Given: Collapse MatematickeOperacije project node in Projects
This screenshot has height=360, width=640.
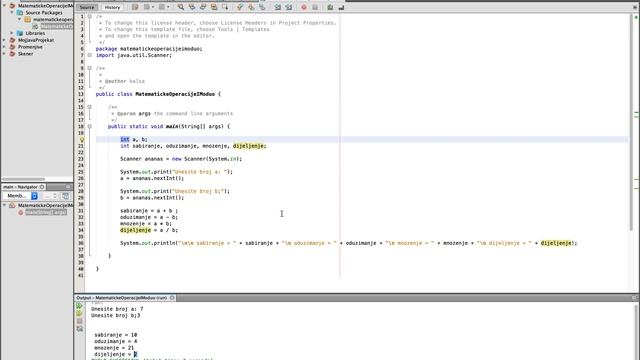Looking at the screenshot, I should click(x=4, y=6).
